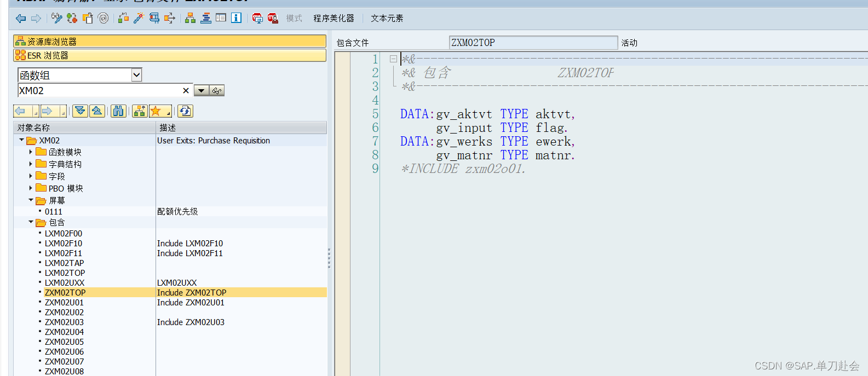
Task: Open 文本元素 text elements menu
Action: pos(387,19)
